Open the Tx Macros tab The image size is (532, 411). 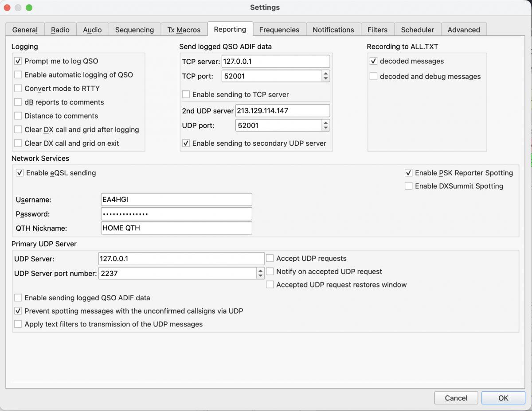point(184,30)
